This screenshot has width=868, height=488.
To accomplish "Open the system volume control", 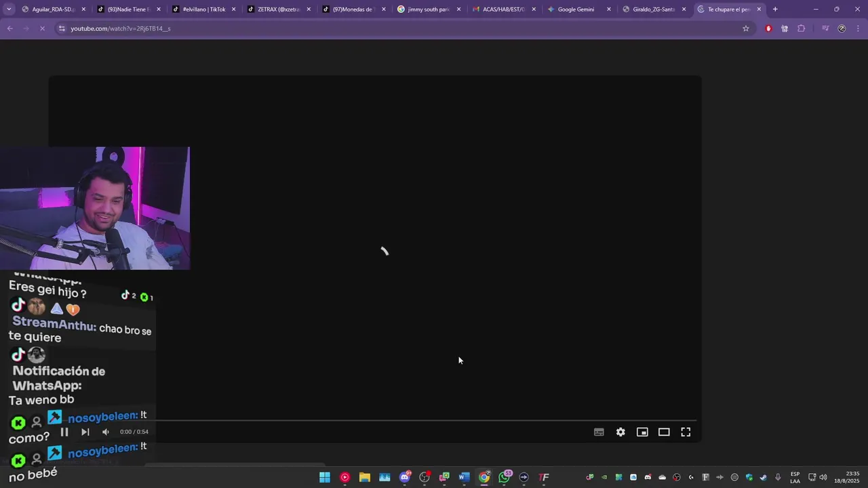I will (823, 477).
